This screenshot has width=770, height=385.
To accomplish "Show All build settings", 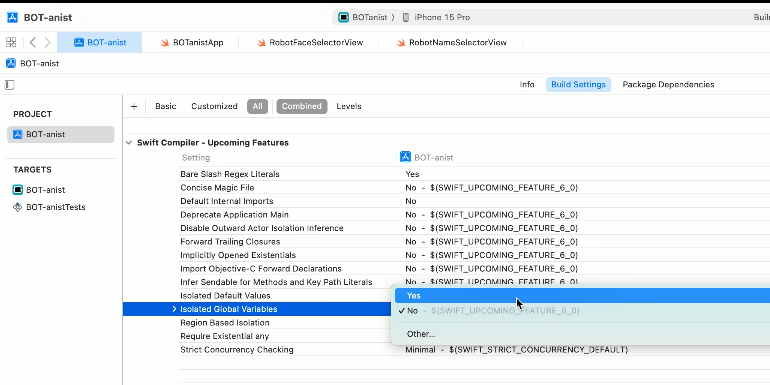I will coord(257,106).
